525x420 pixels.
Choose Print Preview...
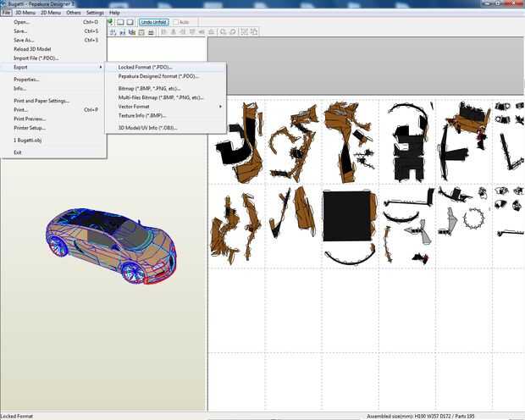[53, 119]
